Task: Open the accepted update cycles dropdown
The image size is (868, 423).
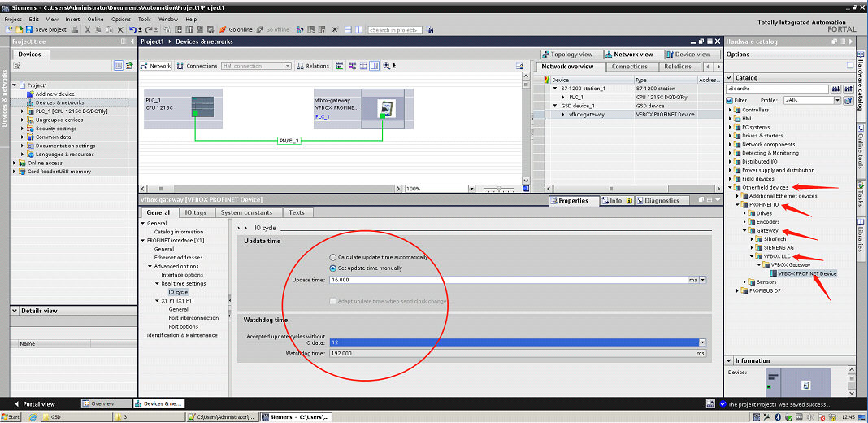Action: [x=702, y=342]
